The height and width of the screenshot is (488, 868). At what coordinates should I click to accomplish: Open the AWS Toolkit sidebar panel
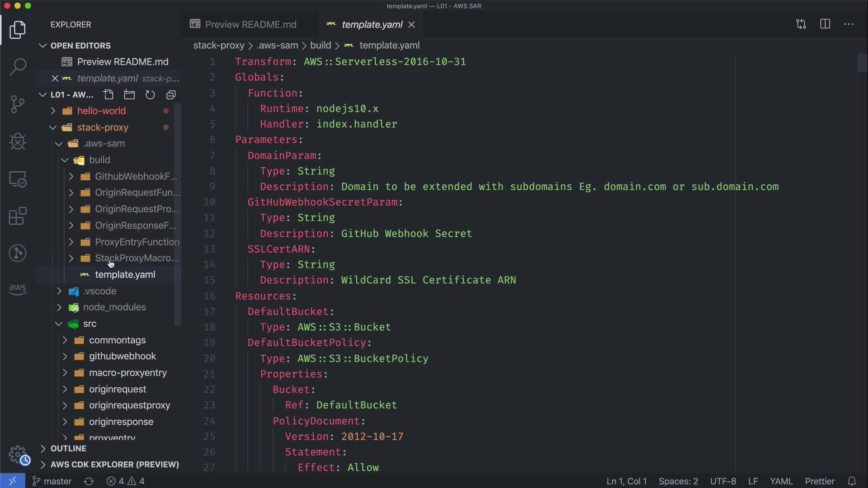point(18,289)
